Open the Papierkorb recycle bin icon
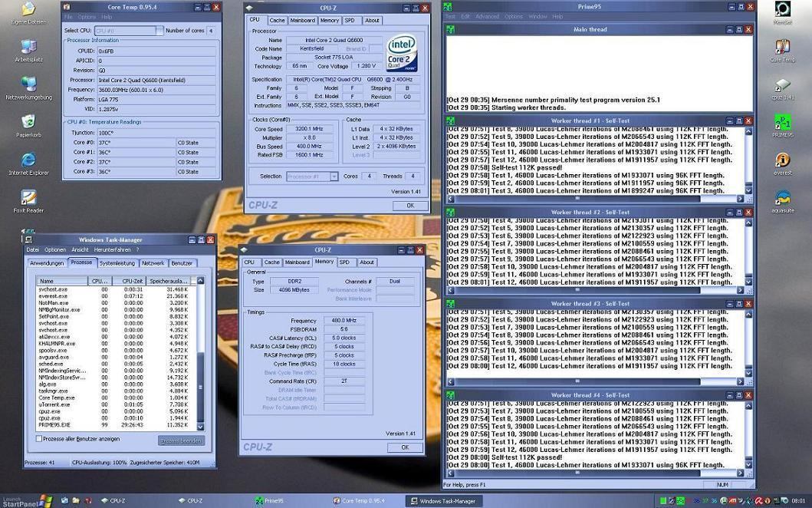 (28, 124)
